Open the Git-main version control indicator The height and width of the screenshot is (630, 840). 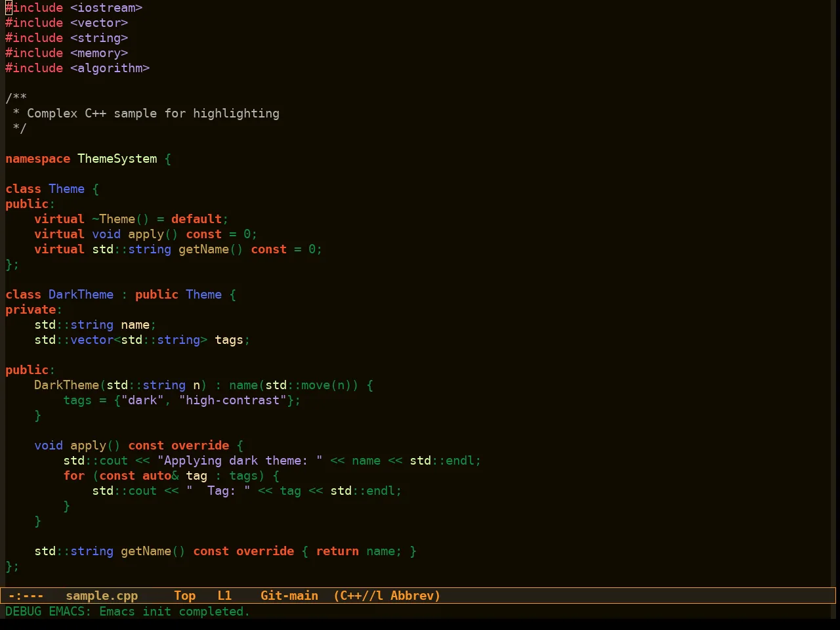pyautogui.click(x=289, y=596)
